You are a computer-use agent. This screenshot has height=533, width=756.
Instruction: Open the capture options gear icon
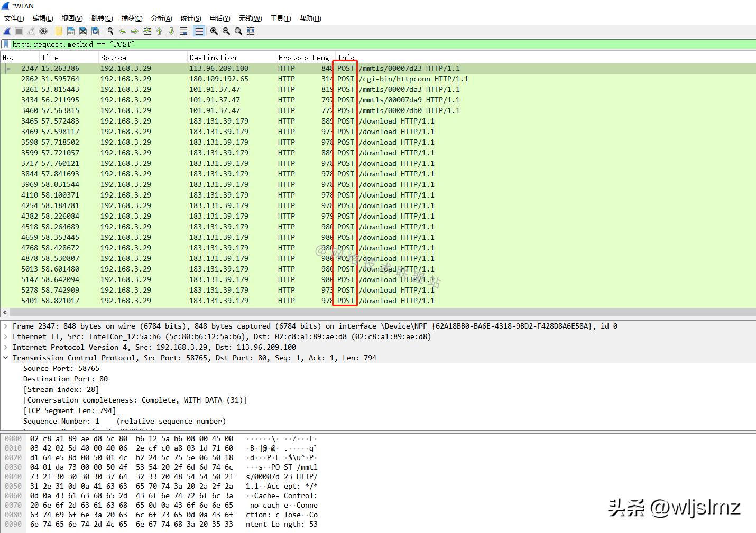tap(43, 31)
